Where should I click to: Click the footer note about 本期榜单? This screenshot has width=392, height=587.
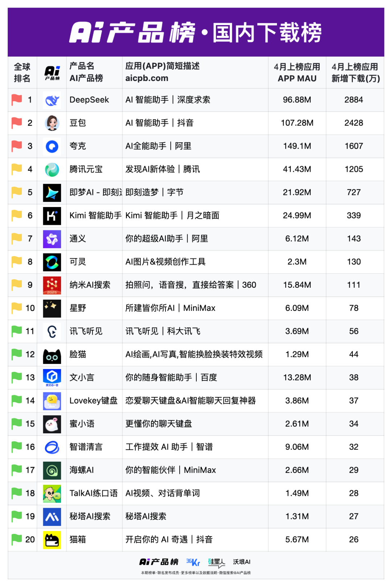(x=196, y=573)
